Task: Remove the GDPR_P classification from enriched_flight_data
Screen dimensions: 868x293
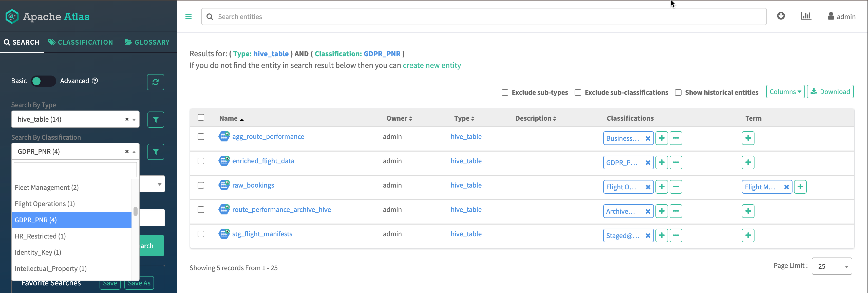Action: click(x=648, y=162)
